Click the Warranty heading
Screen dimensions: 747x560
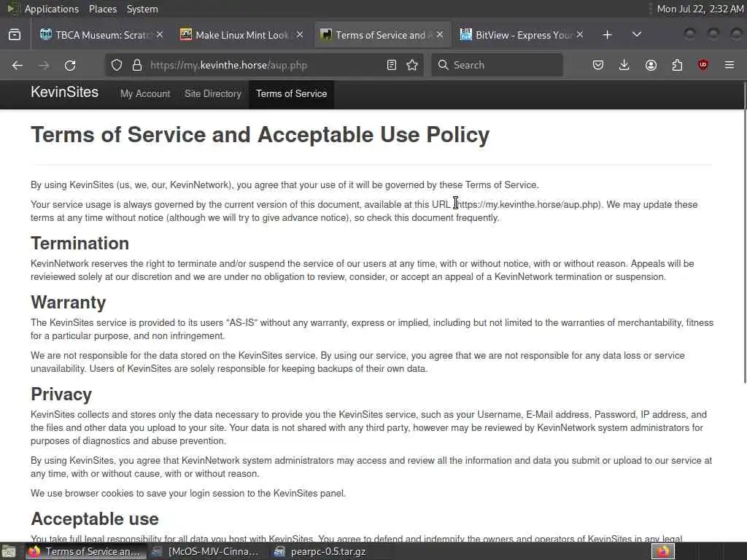(69, 303)
